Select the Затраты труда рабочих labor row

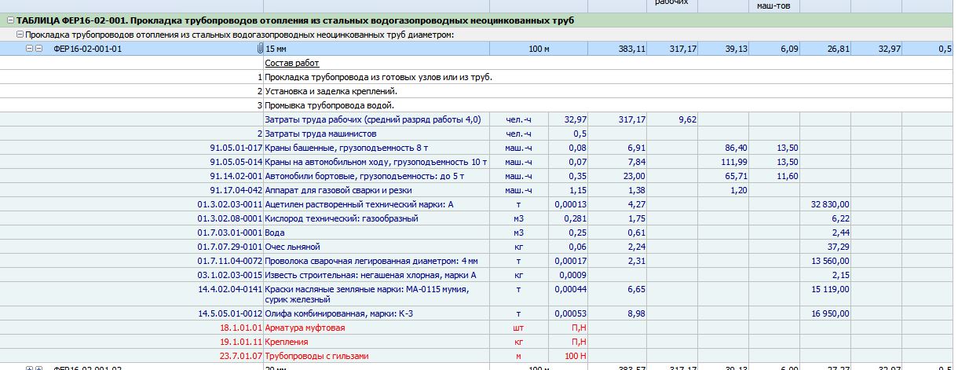pyautogui.click(x=490, y=119)
